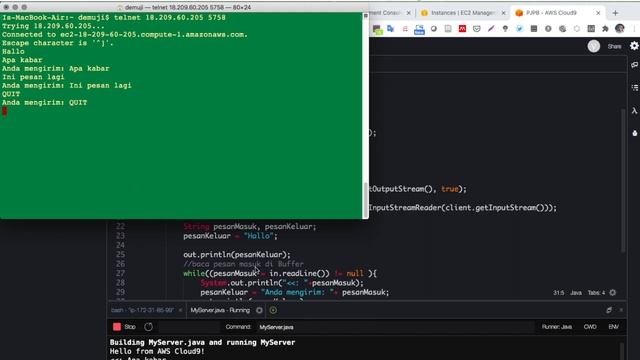Click the blue checkmark extension icon
640x360 pixels.
coord(519,29)
